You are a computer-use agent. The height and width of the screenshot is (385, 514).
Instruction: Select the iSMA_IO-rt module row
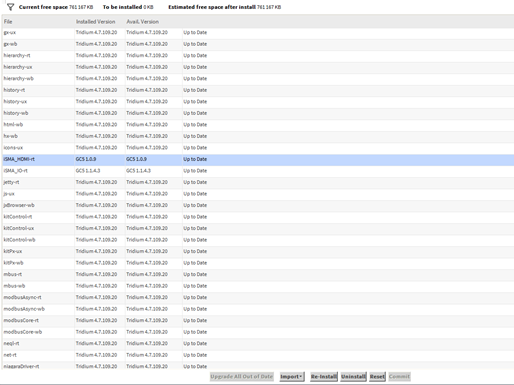[x=258, y=171]
